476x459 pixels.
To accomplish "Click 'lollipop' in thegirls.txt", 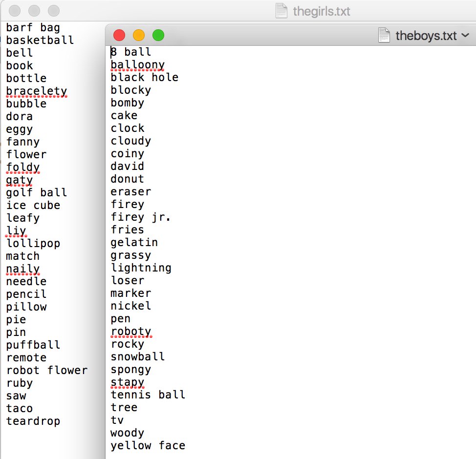I will [33, 244].
